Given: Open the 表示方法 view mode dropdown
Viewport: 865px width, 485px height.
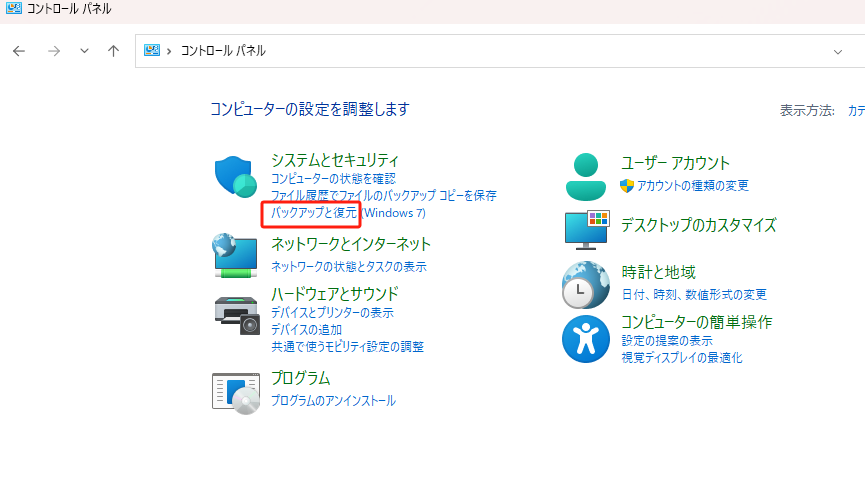Looking at the screenshot, I should [856, 110].
